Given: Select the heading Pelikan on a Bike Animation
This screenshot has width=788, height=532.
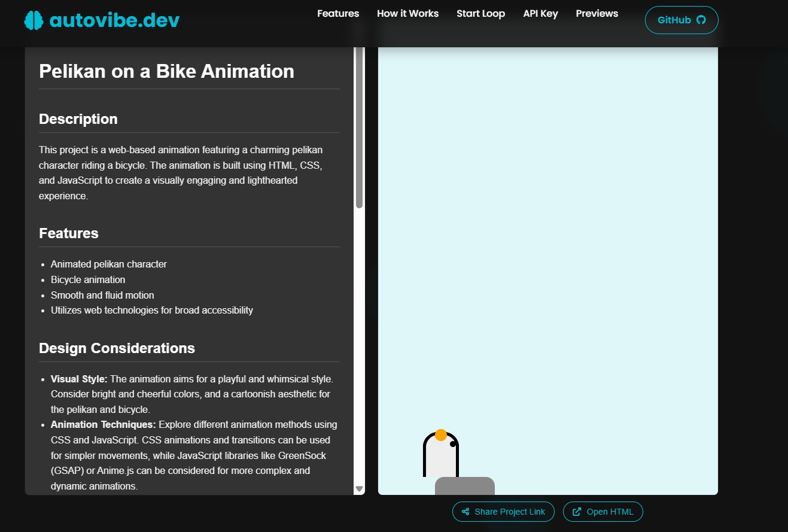Looking at the screenshot, I should [x=166, y=71].
